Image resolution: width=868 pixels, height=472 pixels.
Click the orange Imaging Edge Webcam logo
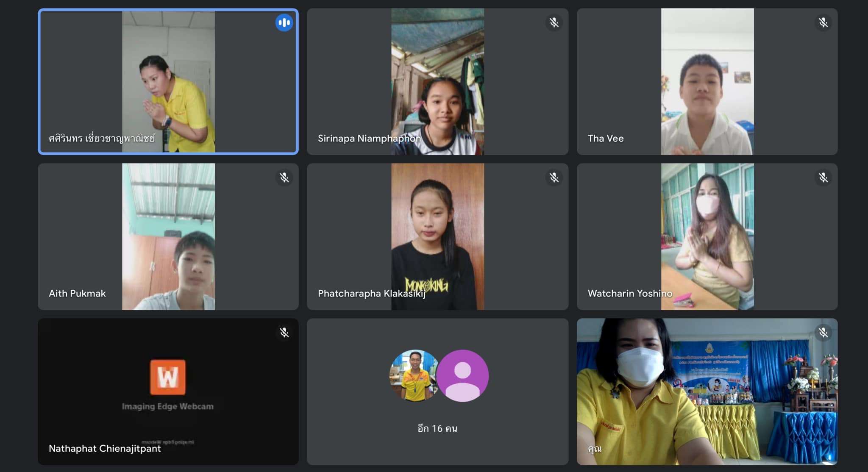168,377
